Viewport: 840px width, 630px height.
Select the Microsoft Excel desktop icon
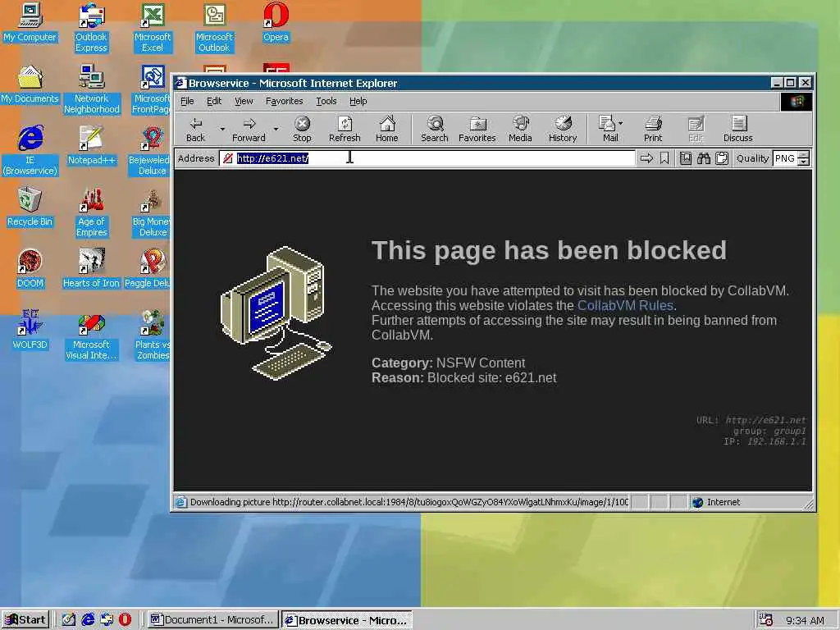click(153, 28)
